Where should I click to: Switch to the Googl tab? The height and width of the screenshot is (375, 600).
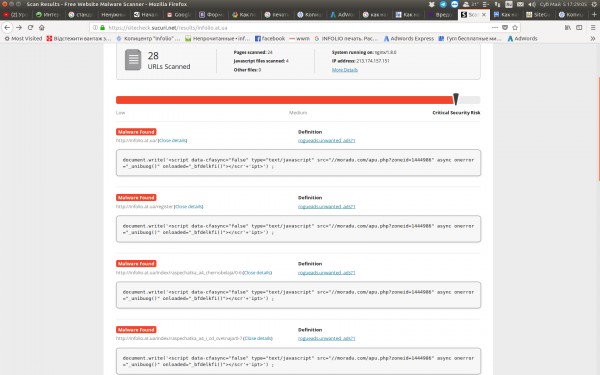pos(179,15)
